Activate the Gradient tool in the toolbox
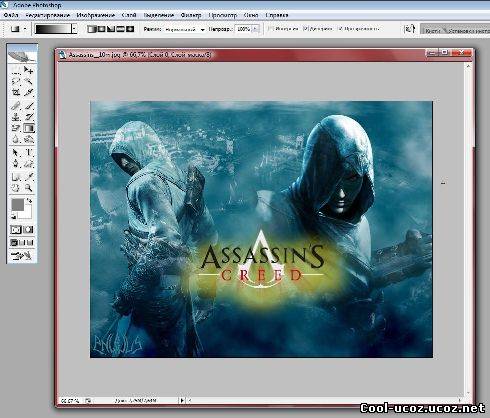 tap(29, 128)
